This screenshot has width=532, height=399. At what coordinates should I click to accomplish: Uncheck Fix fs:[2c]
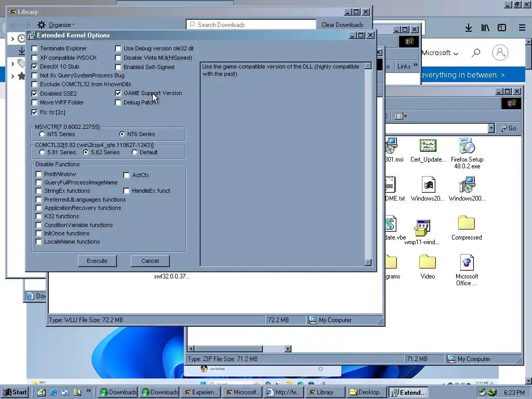tap(35, 112)
